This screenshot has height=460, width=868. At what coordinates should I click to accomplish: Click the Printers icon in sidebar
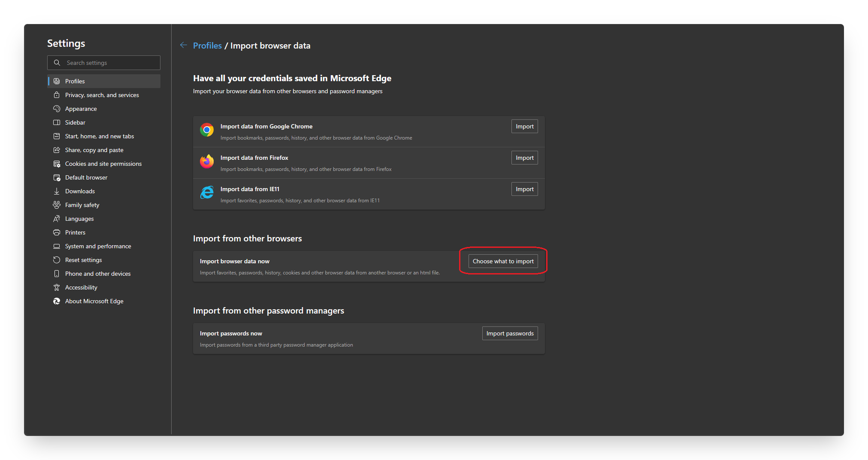[57, 232]
